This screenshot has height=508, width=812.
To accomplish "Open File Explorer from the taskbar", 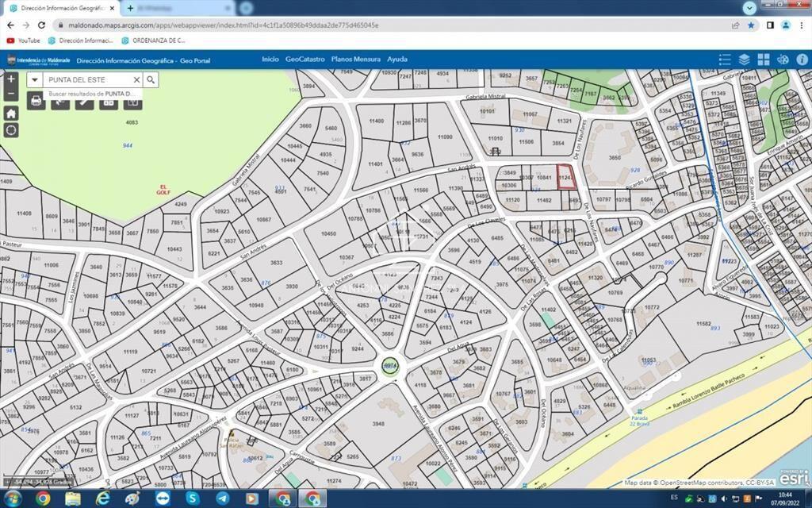I will click(x=72, y=498).
